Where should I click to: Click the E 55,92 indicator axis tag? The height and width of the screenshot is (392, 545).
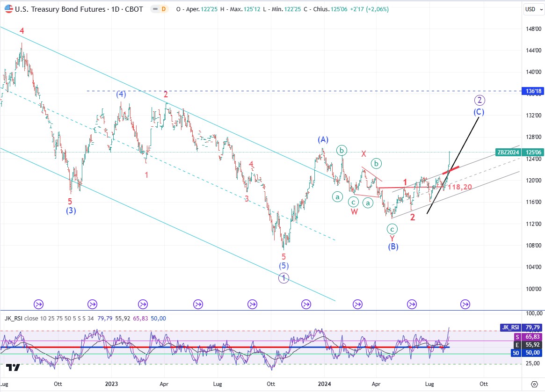(528, 345)
